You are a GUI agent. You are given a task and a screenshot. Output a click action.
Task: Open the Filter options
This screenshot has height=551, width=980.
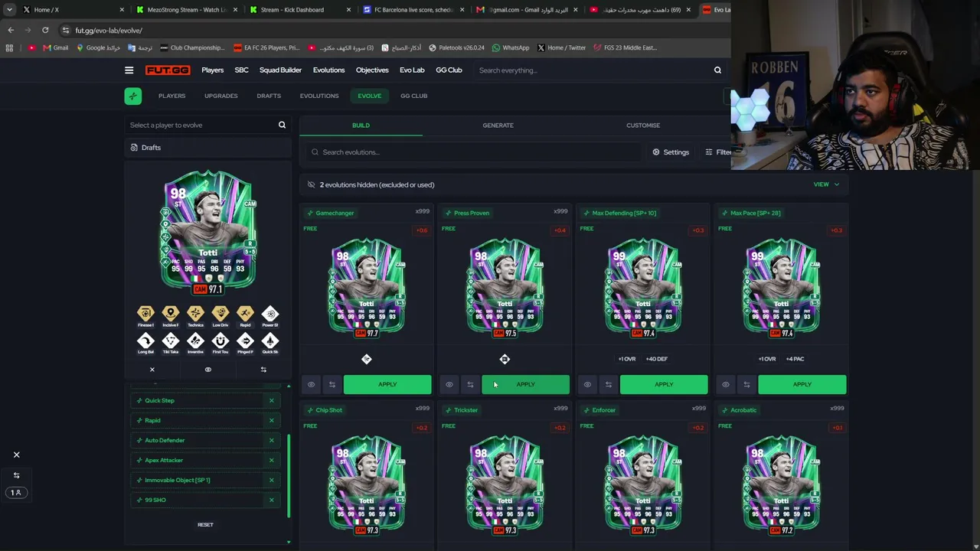718,152
